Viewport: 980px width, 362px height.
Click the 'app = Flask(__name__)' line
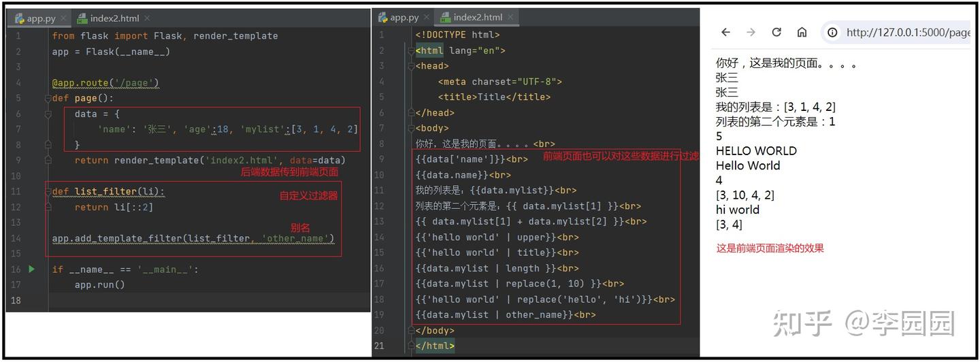point(111,52)
